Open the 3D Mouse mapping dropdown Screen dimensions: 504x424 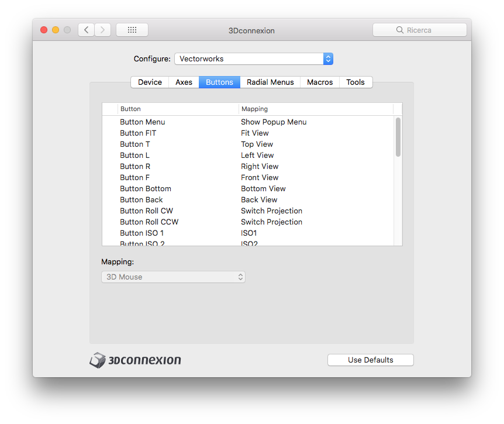pos(173,277)
